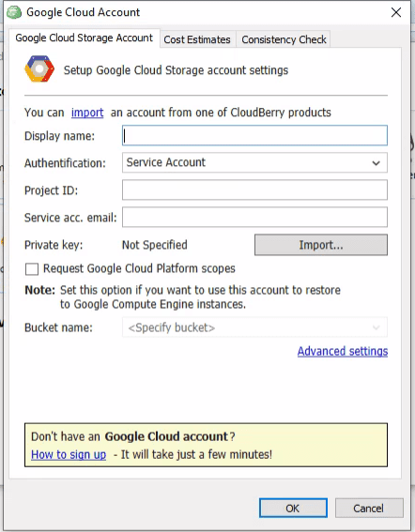Open the How to sign up link
The width and height of the screenshot is (415, 532).
click(69, 454)
